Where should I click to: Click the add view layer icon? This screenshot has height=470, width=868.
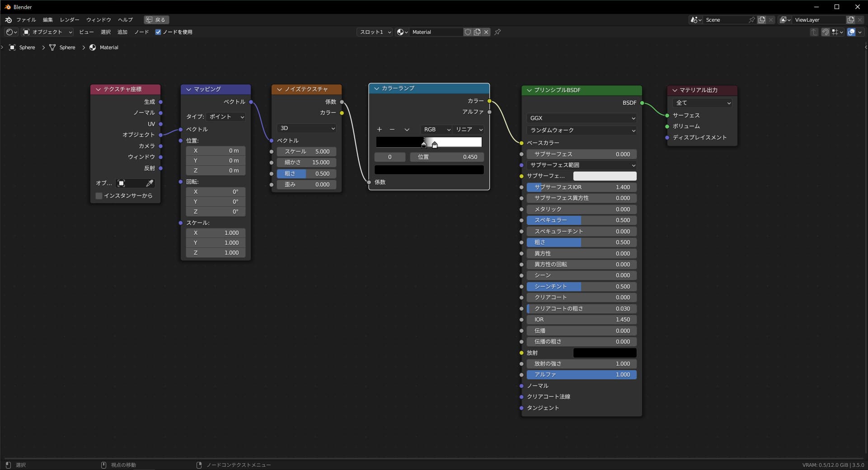point(851,20)
